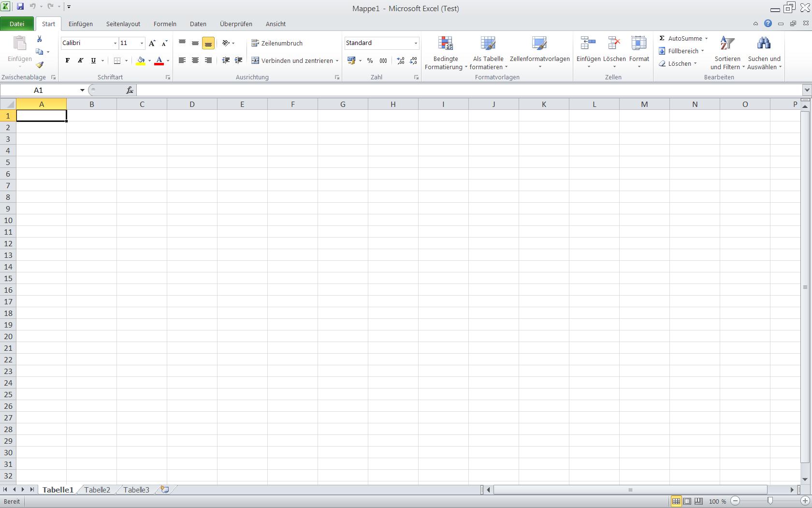Click the large Einfügen clipboard icon

19,44
